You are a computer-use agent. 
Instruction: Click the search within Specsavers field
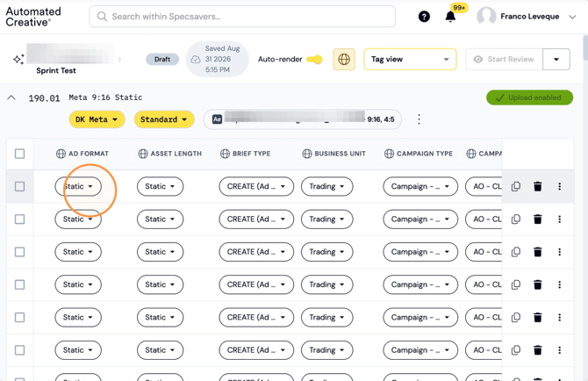(x=242, y=17)
